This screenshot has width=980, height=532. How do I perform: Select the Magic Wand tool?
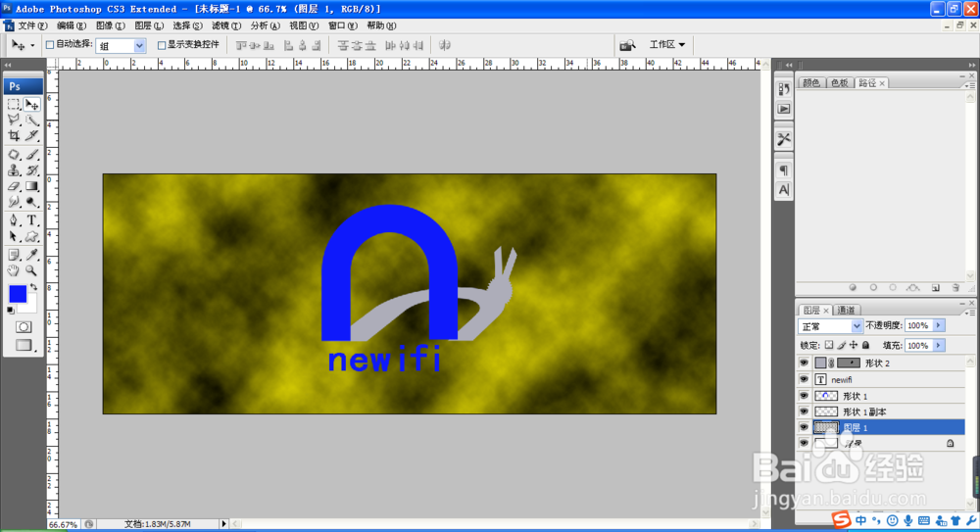click(x=32, y=121)
